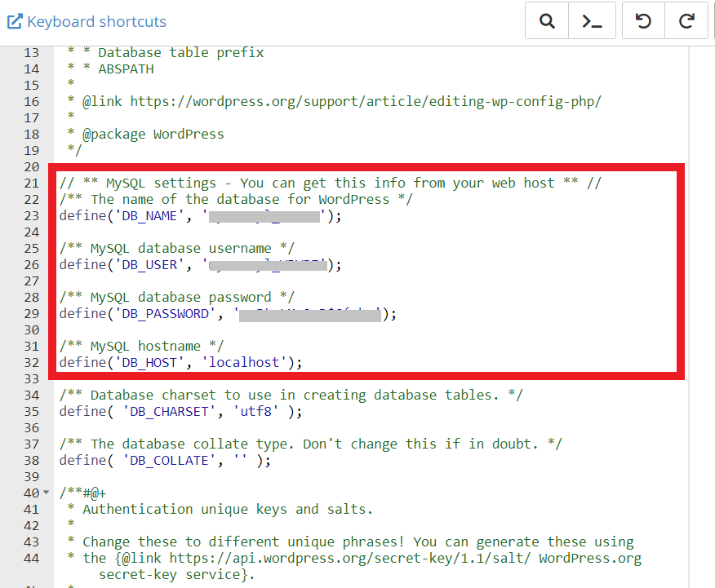Redo the last edit
Image resolution: width=715 pixels, height=588 pixels.
(x=686, y=21)
